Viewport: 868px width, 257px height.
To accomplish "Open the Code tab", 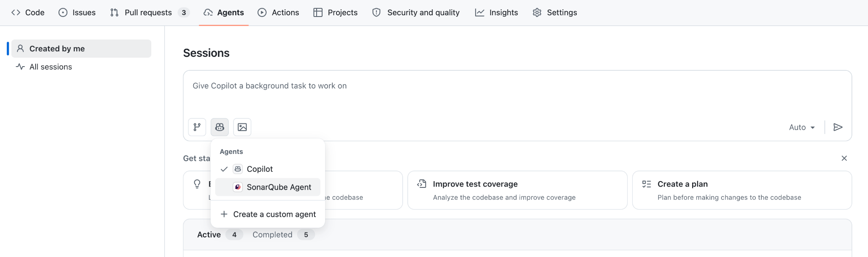I will [x=28, y=12].
